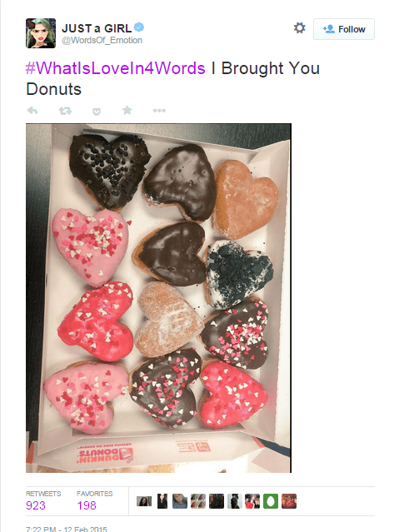Click the Pocket save icon

coord(97,112)
